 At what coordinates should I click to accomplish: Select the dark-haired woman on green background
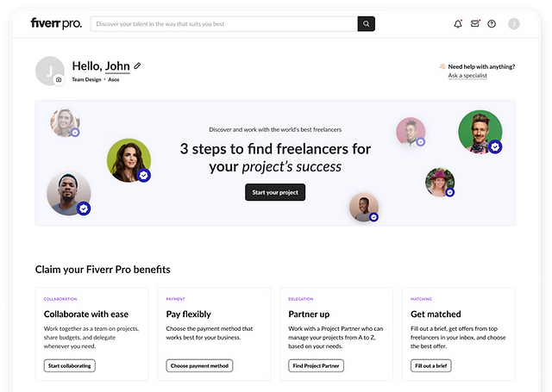(129, 160)
